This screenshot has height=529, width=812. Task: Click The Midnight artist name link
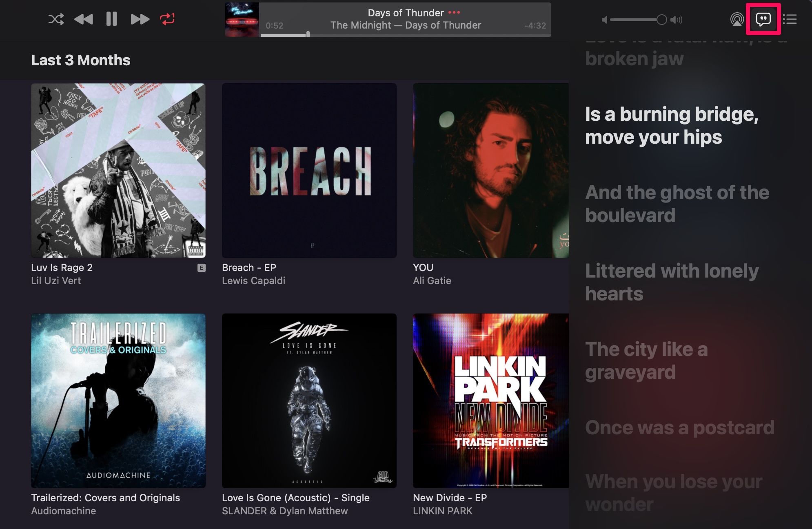[361, 25]
